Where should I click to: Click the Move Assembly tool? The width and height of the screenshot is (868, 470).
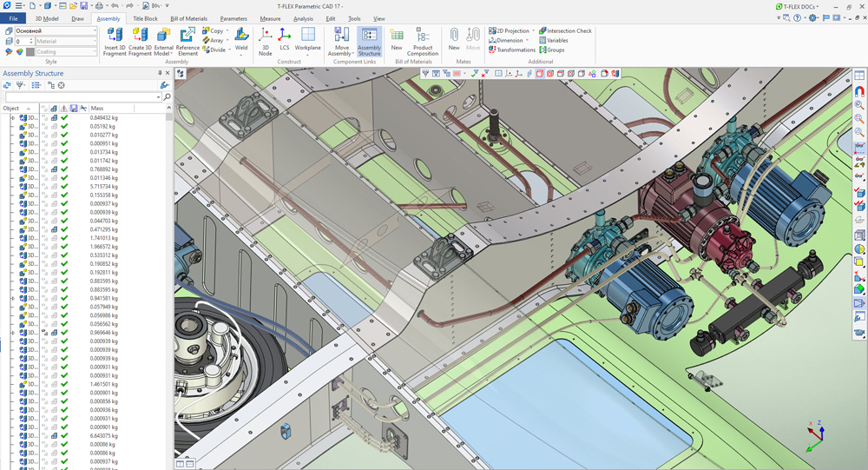pyautogui.click(x=341, y=42)
